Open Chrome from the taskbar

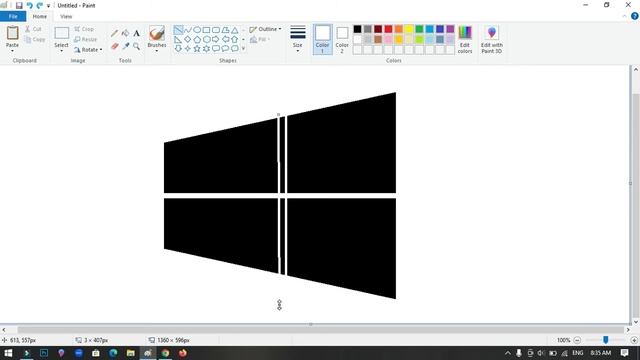pos(165,353)
